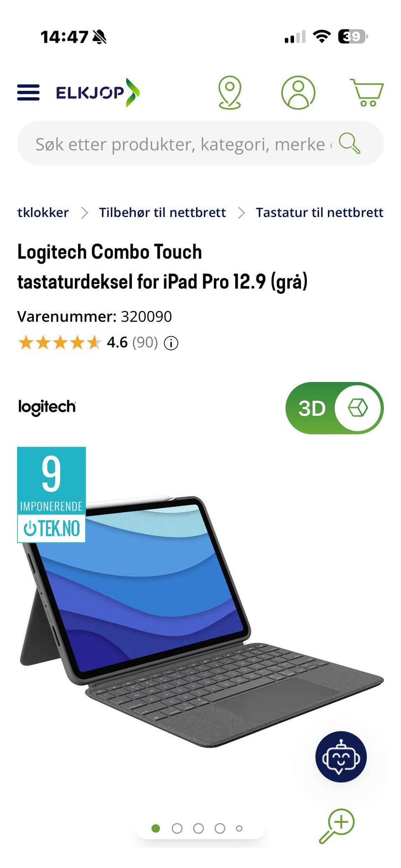This screenshot has height=868, width=401.
Task: Open the rating info circle icon
Action: click(x=171, y=343)
